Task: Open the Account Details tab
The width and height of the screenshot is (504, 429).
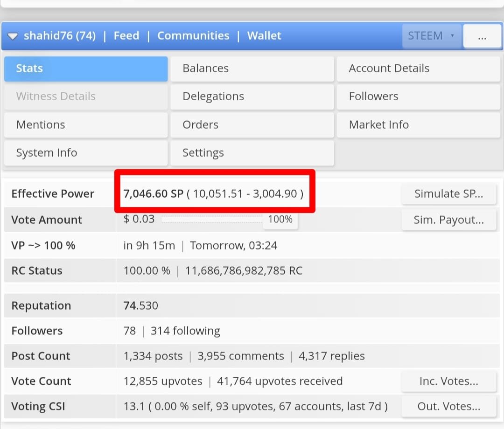Action: [x=419, y=69]
